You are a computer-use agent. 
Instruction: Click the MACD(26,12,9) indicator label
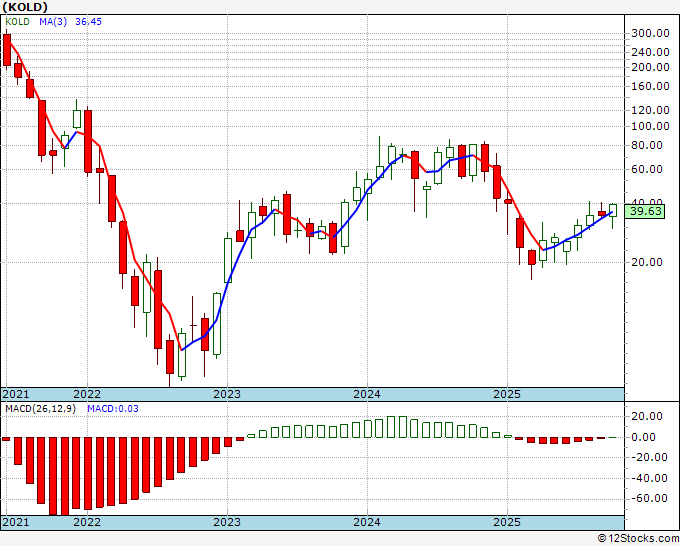[40, 409]
